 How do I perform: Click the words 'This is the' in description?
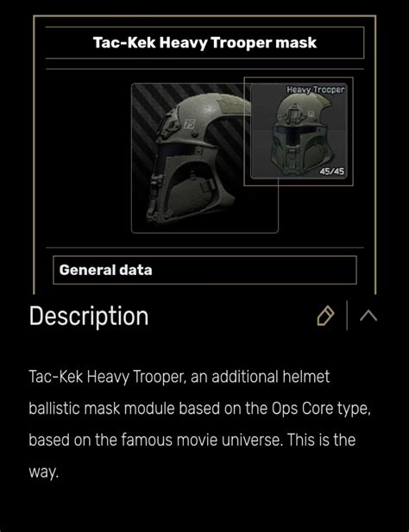click(322, 440)
